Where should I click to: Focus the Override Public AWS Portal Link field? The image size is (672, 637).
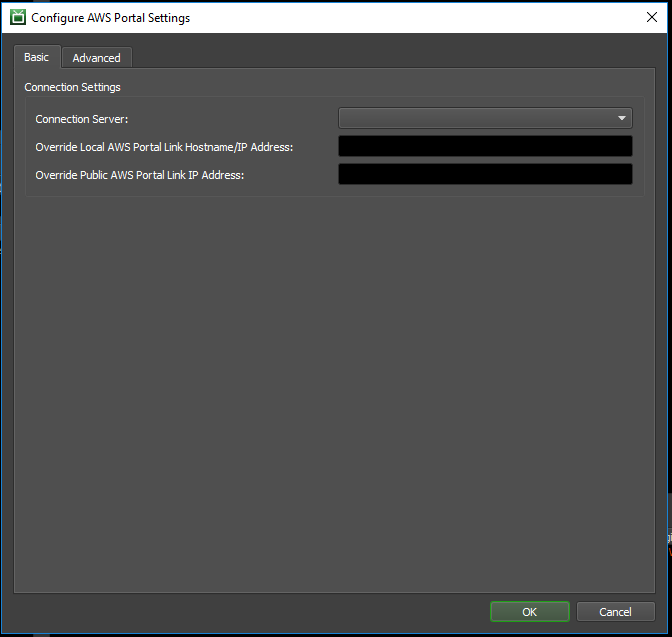tap(485, 174)
